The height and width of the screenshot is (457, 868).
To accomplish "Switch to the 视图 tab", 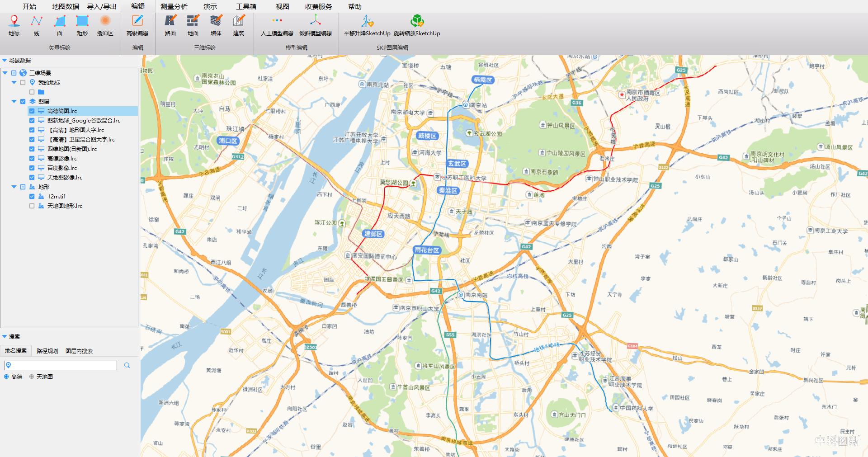I will (283, 6).
